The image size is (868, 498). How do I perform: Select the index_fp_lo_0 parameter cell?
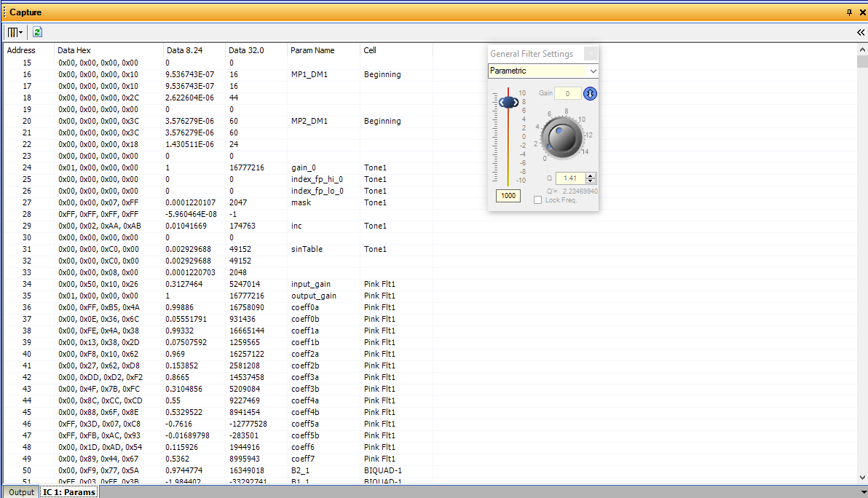(x=317, y=191)
